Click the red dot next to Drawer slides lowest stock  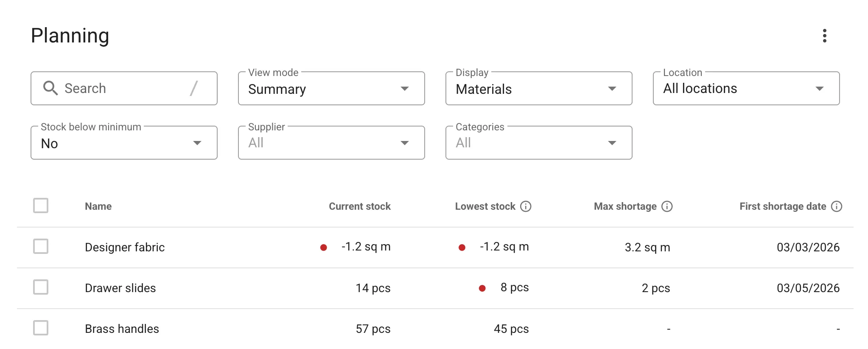[x=483, y=288]
